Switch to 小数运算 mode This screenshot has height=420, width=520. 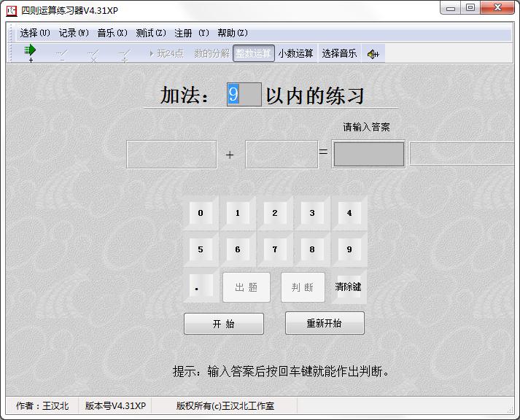295,53
